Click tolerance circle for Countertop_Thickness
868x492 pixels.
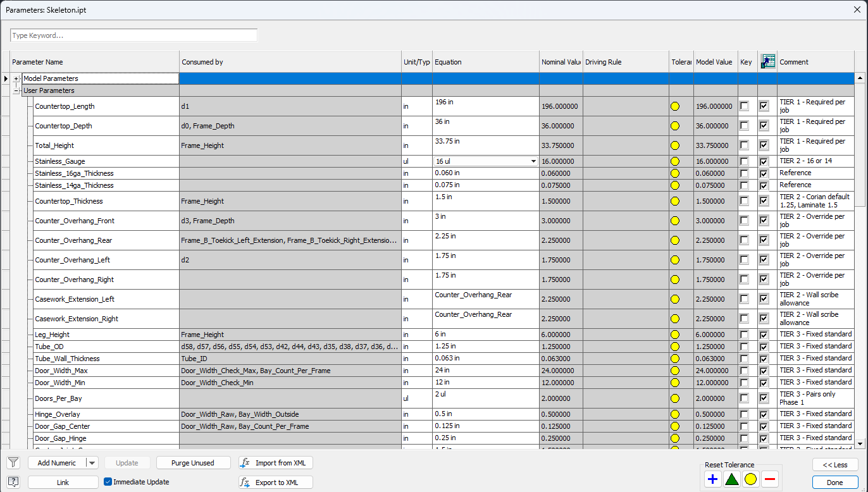[675, 201]
